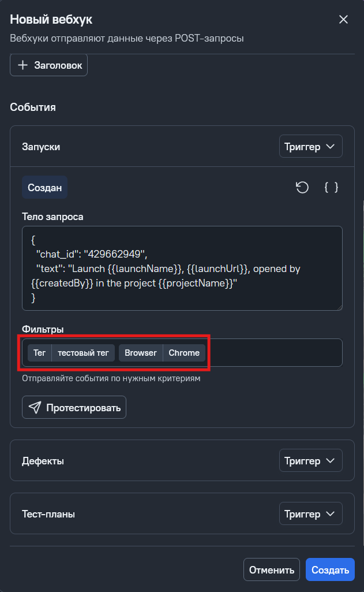Click the Протестировать button
Image resolution: width=364 pixels, height=592 pixels.
click(x=74, y=408)
